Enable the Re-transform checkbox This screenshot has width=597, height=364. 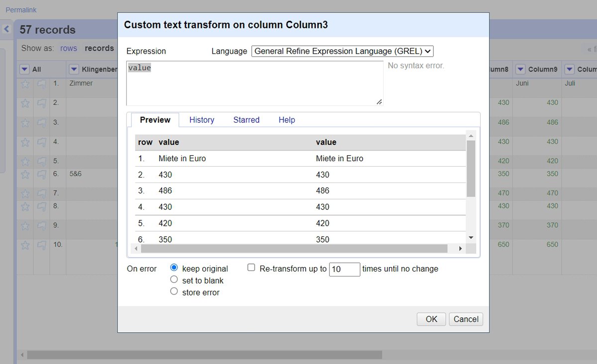pos(251,268)
